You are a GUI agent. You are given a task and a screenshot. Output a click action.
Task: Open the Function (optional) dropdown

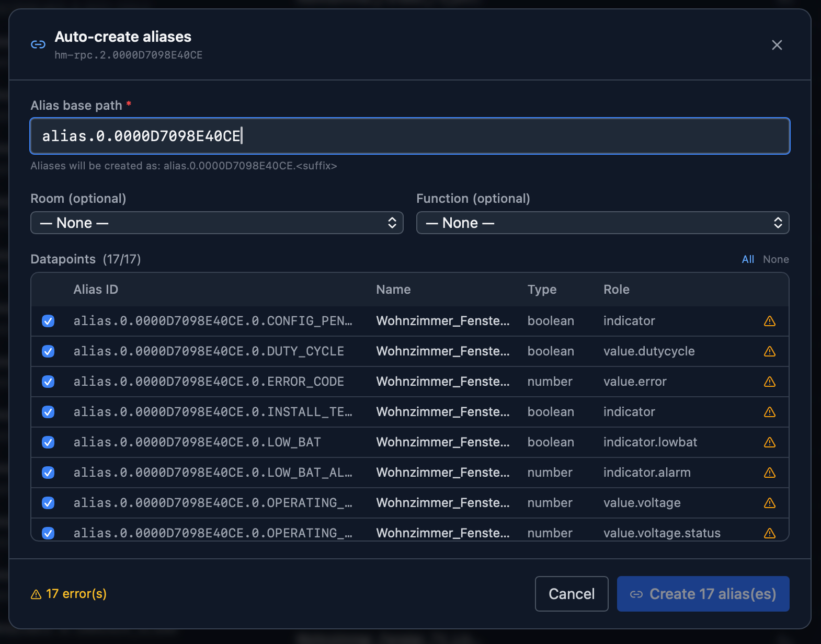tap(603, 223)
